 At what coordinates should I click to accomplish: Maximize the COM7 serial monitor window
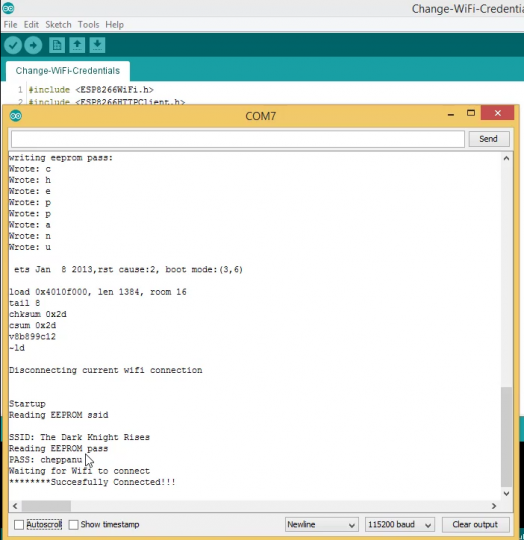pos(471,113)
